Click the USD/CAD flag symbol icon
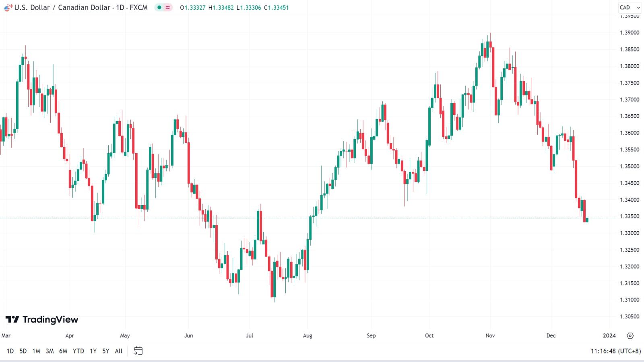This screenshot has height=362, width=644. click(x=8, y=8)
